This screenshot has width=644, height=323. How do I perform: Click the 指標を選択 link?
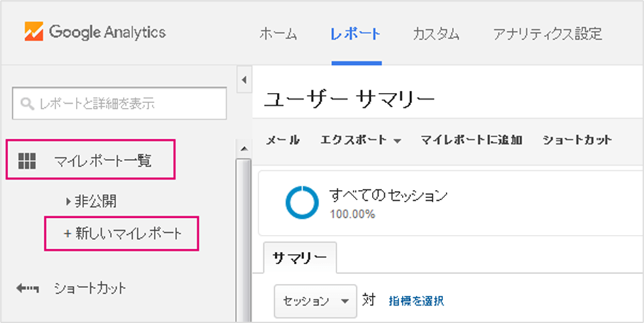416,301
